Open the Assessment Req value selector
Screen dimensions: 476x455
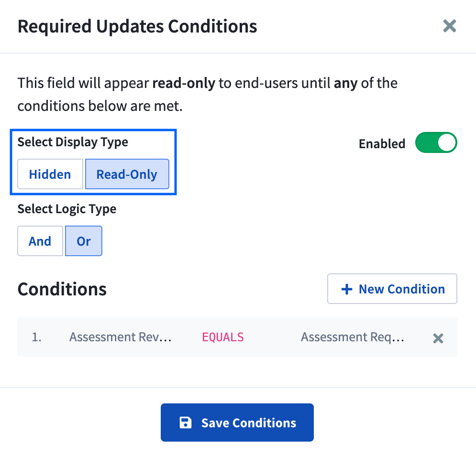point(353,337)
